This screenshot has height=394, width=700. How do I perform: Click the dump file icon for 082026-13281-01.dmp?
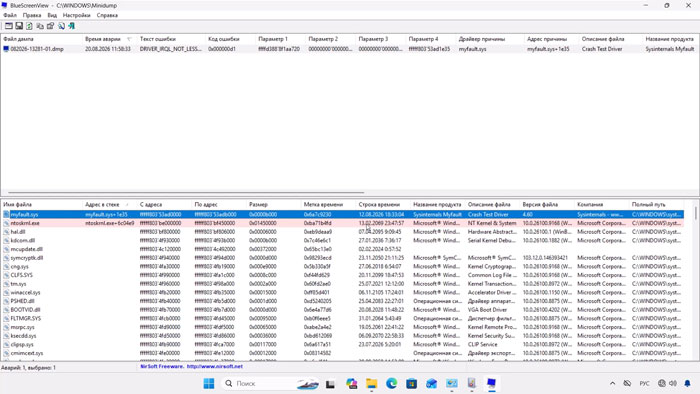6,49
